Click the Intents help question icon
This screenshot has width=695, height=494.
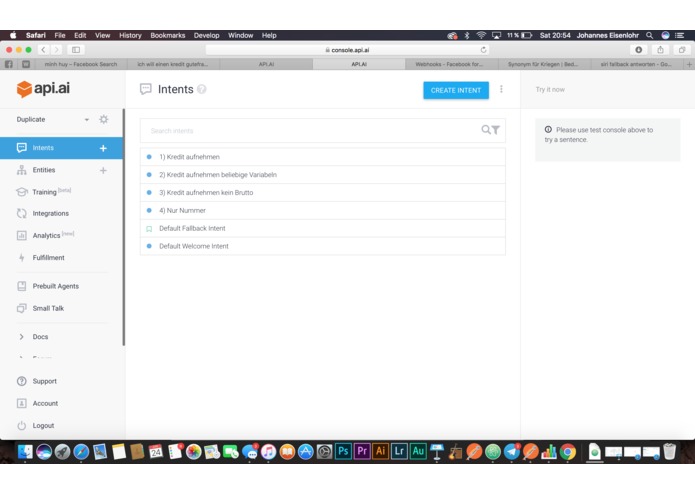202,89
